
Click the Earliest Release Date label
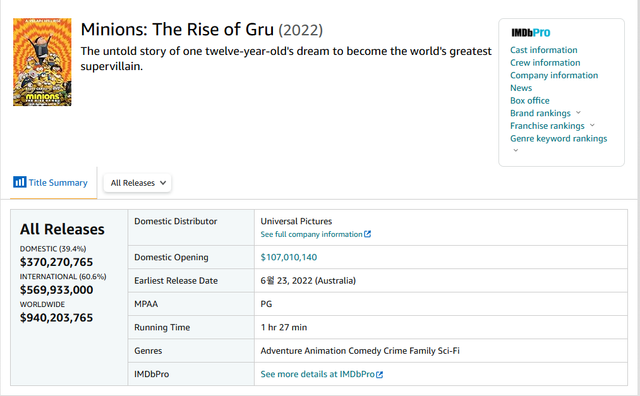pos(176,280)
